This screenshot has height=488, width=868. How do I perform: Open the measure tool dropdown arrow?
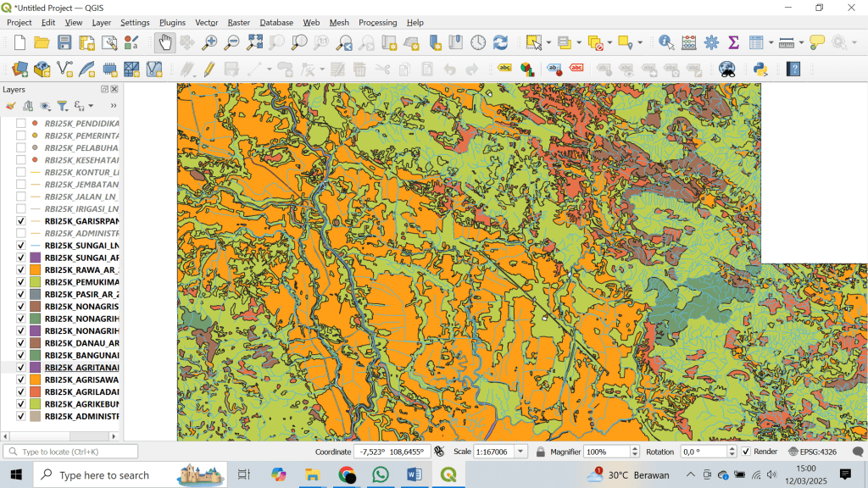pyautogui.click(x=801, y=42)
